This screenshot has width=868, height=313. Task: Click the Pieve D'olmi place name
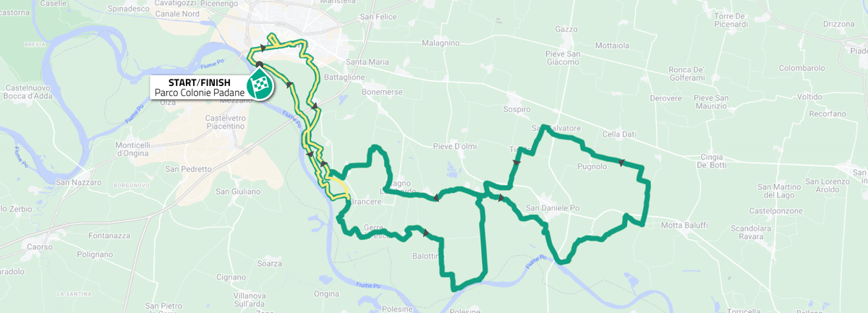pos(454,147)
